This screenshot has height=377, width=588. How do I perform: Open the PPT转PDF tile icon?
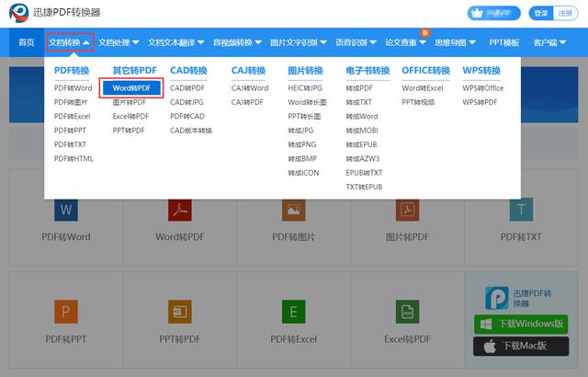[180, 312]
